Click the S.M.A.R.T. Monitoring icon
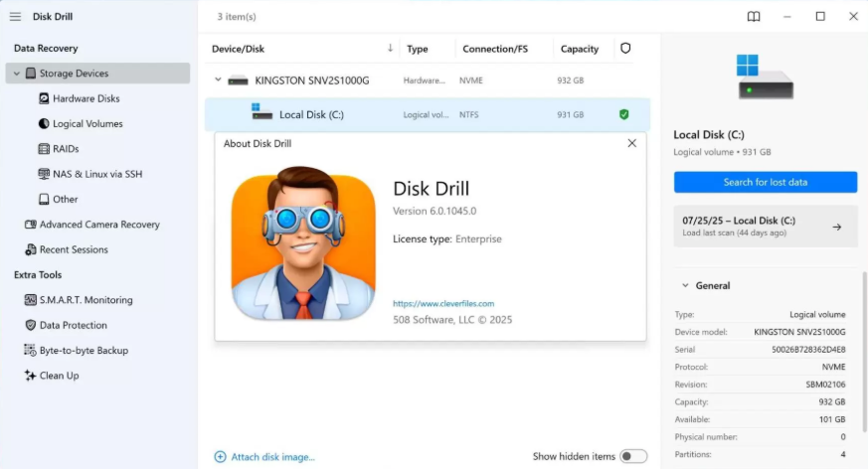Screen dimensions: 868x469 click(x=31, y=300)
